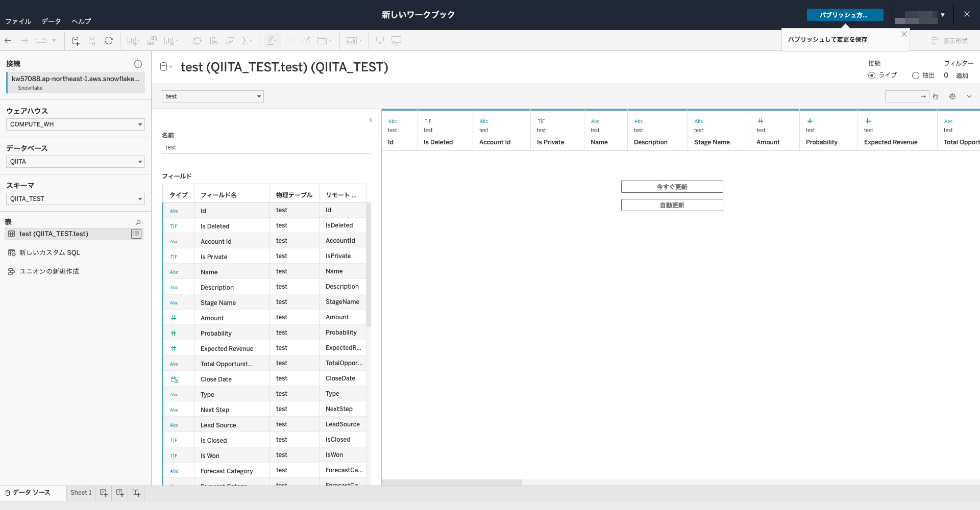This screenshot has height=510, width=980.
Task: Select the Snowflake connection entry
Action: (x=76, y=83)
